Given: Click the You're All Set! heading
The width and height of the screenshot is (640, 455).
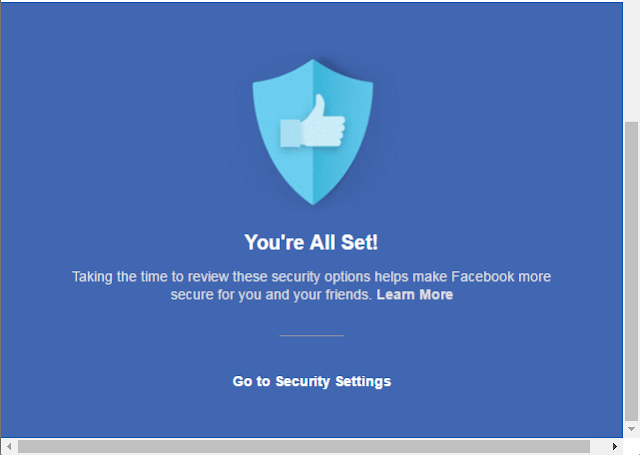Looking at the screenshot, I should click(311, 242).
